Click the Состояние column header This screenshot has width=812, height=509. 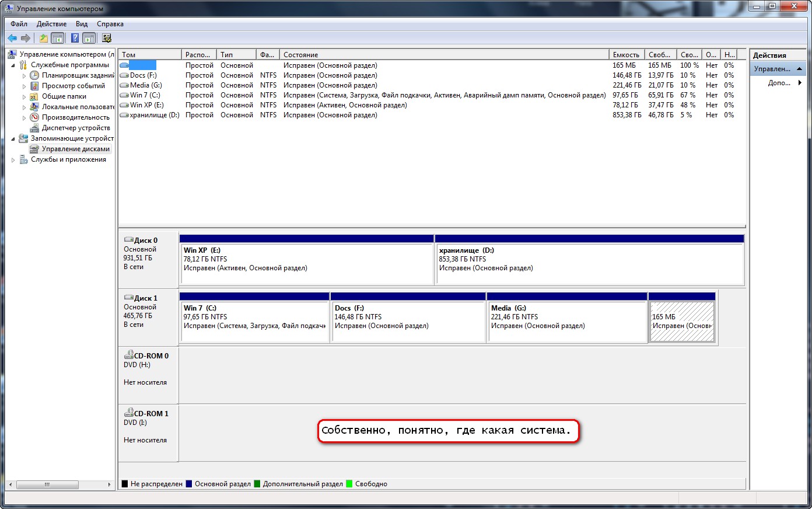click(443, 55)
